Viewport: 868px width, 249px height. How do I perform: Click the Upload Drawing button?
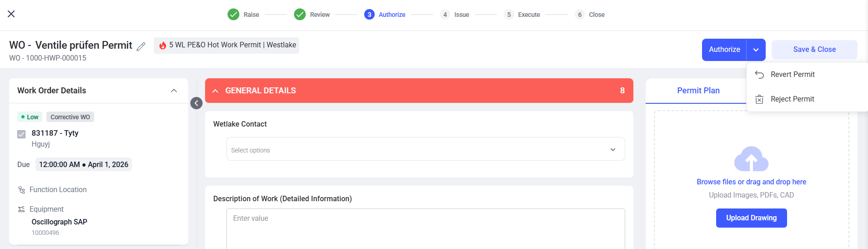751,218
